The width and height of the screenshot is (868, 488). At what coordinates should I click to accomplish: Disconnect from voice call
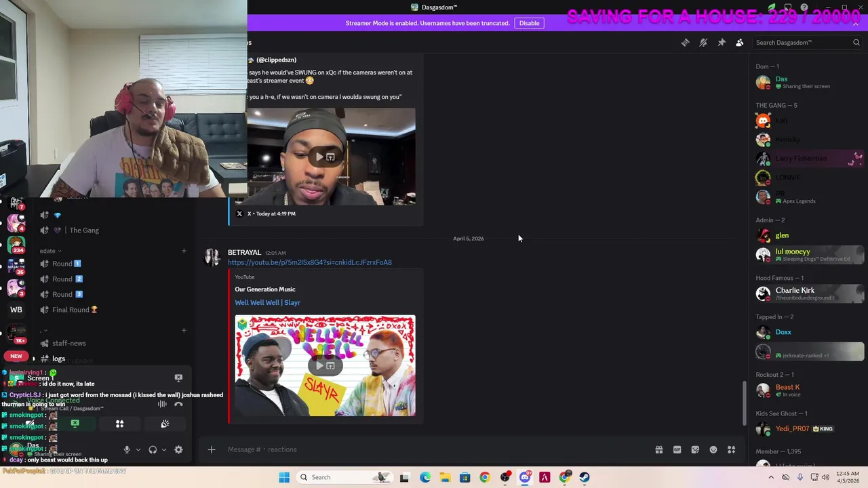coord(178,404)
